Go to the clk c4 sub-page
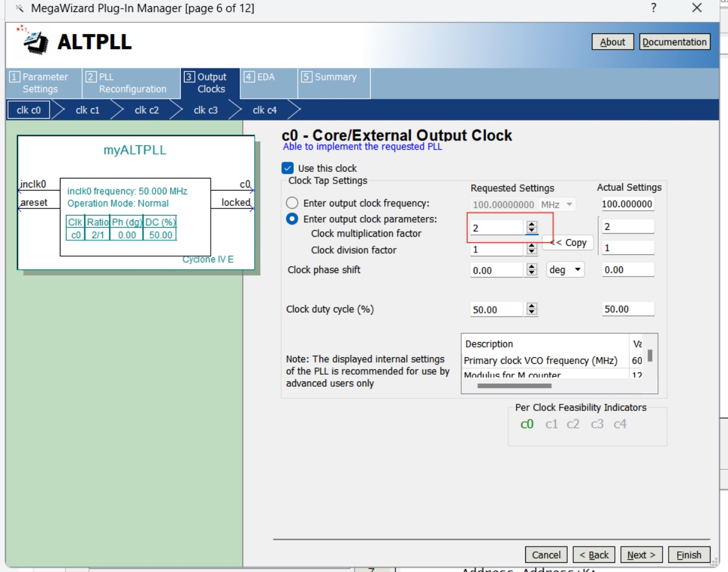 (x=264, y=110)
